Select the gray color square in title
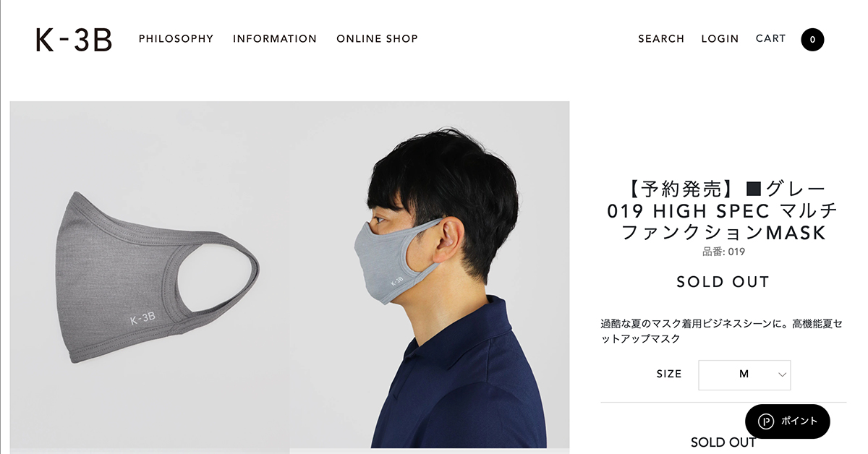The width and height of the screenshot is (868, 454). [754, 190]
